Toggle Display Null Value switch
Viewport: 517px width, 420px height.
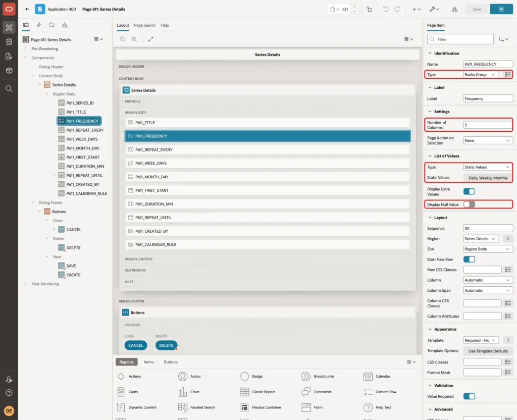[x=469, y=204]
